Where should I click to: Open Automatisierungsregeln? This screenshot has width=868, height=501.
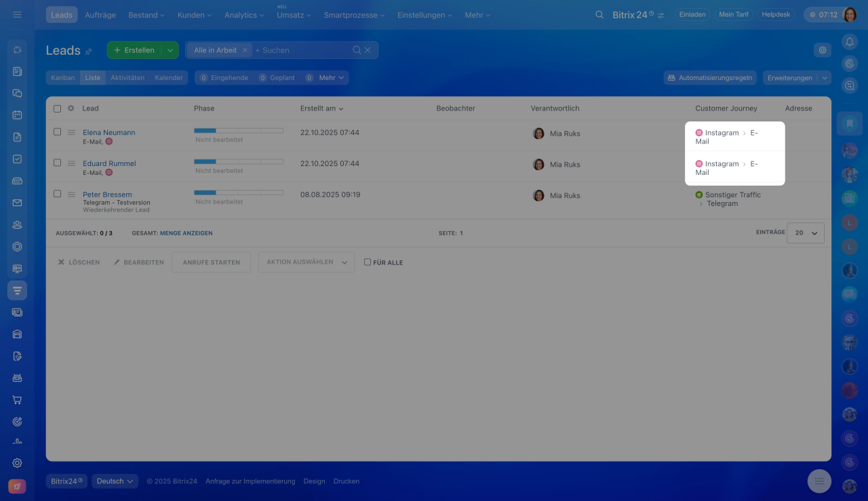710,78
